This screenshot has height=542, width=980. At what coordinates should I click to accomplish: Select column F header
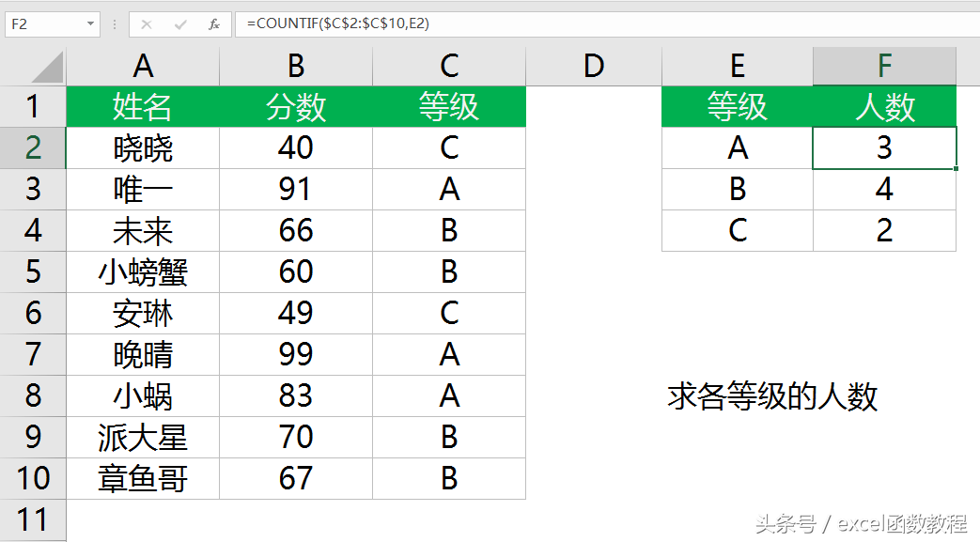pos(884,67)
